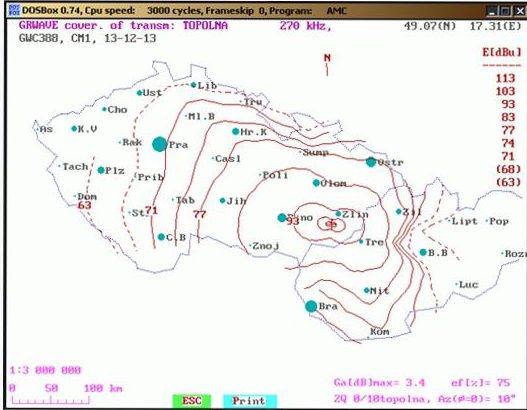Image resolution: width=527 pixels, height=410 pixels.
Task: Click the Liberec city dot
Action: [193, 85]
